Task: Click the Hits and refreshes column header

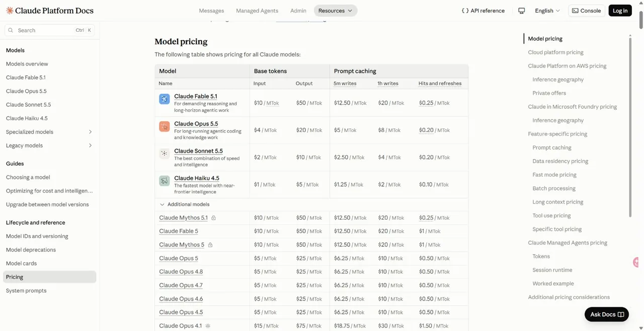Action: click(x=440, y=84)
